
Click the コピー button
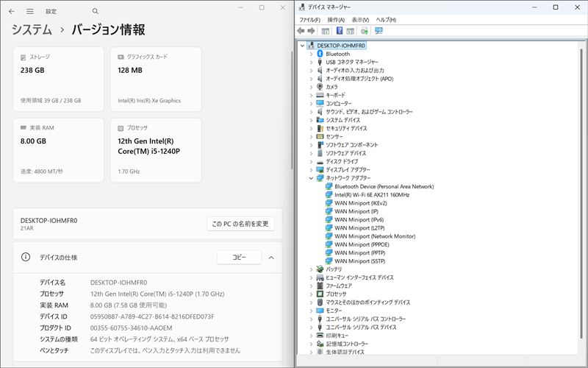coord(239,258)
